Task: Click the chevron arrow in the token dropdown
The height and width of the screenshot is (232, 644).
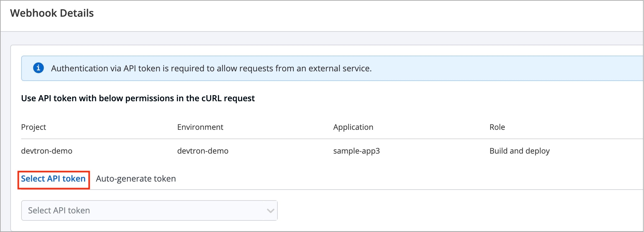Action: pos(270,211)
